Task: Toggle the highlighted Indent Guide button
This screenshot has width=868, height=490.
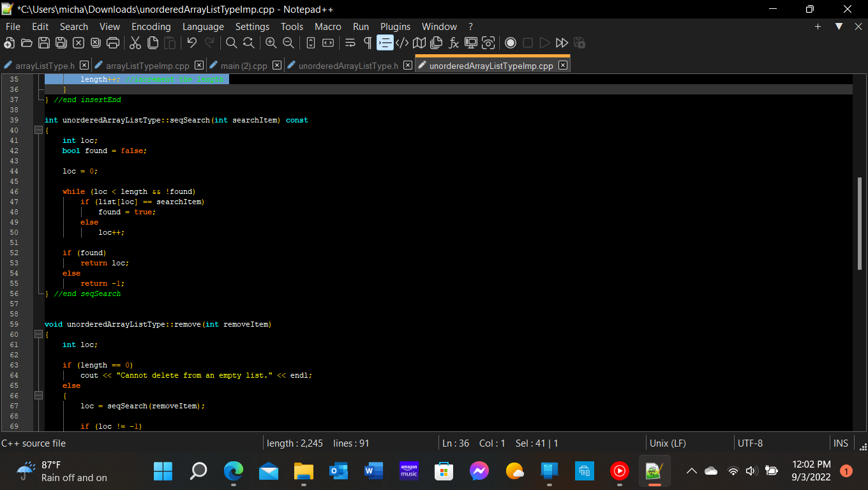Action: click(385, 43)
